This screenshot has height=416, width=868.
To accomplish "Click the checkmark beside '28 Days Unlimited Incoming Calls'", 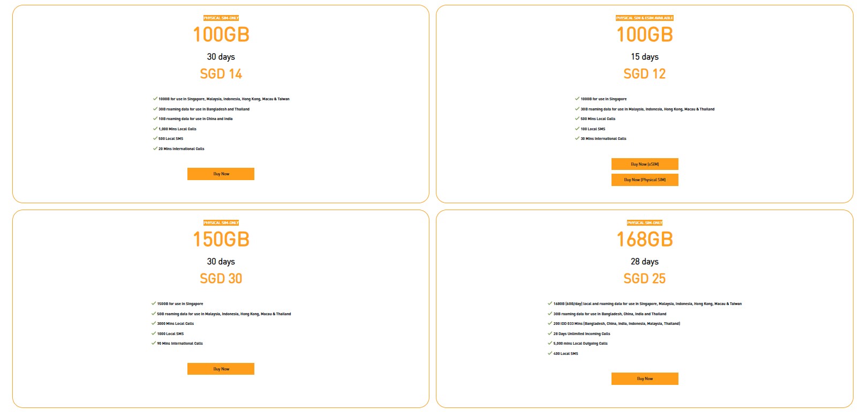I will pos(550,333).
